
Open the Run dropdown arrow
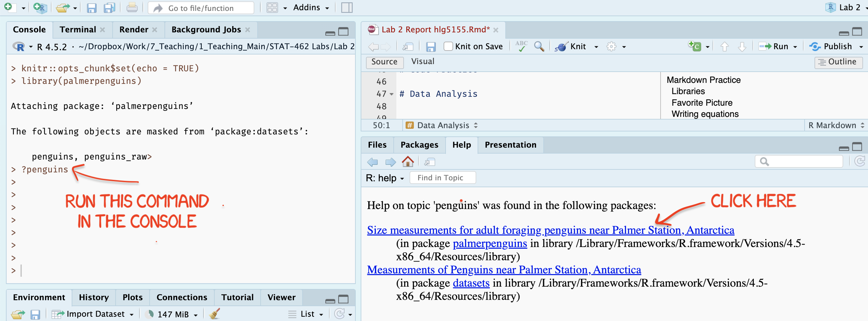tap(796, 47)
